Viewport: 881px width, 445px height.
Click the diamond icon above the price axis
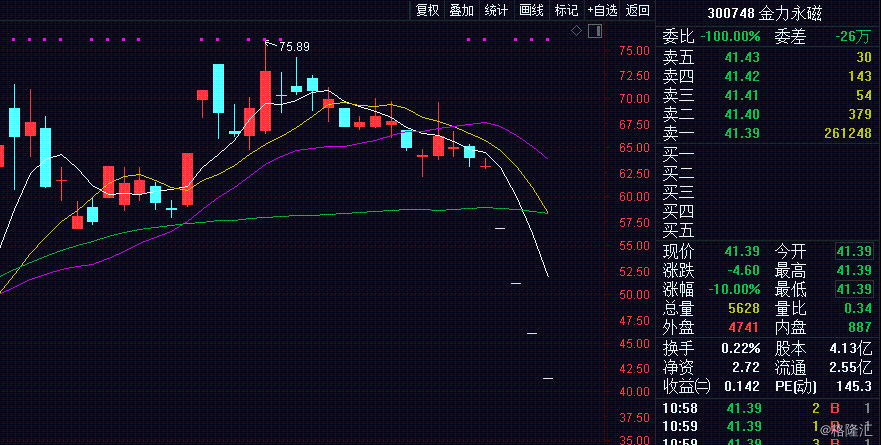pyautogui.click(x=576, y=31)
